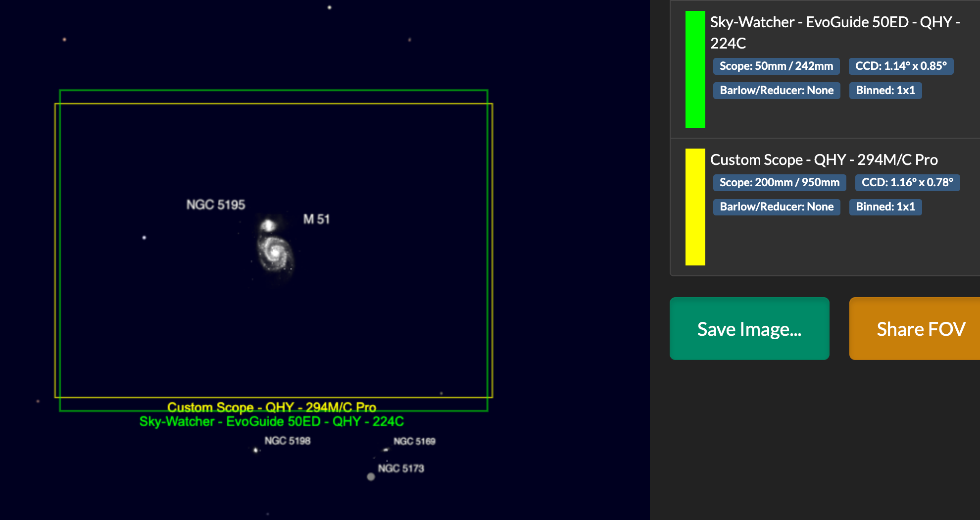Click the NGC 5195 label in the sky view
The height and width of the screenshot is (520, 980).
click(x=216, y=205)
